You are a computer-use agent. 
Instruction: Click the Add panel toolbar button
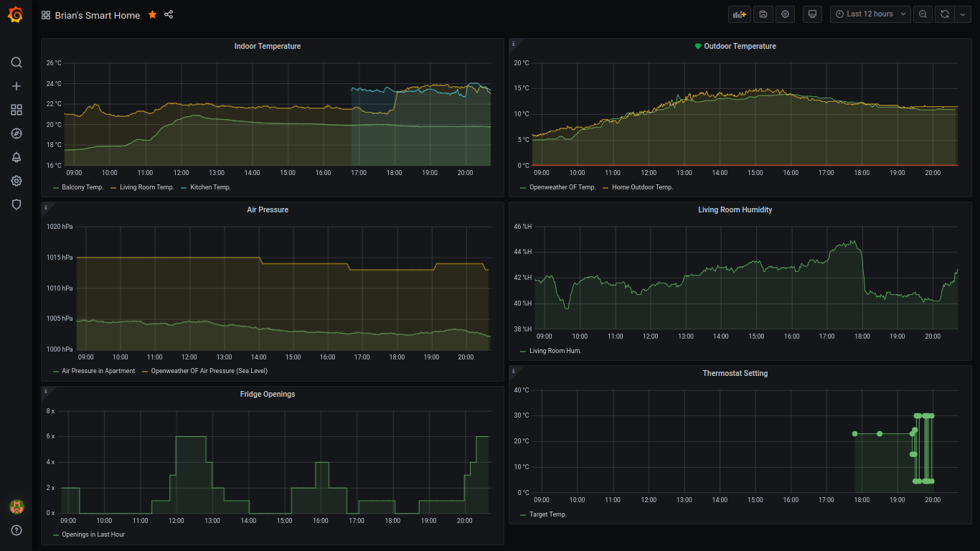739,14
